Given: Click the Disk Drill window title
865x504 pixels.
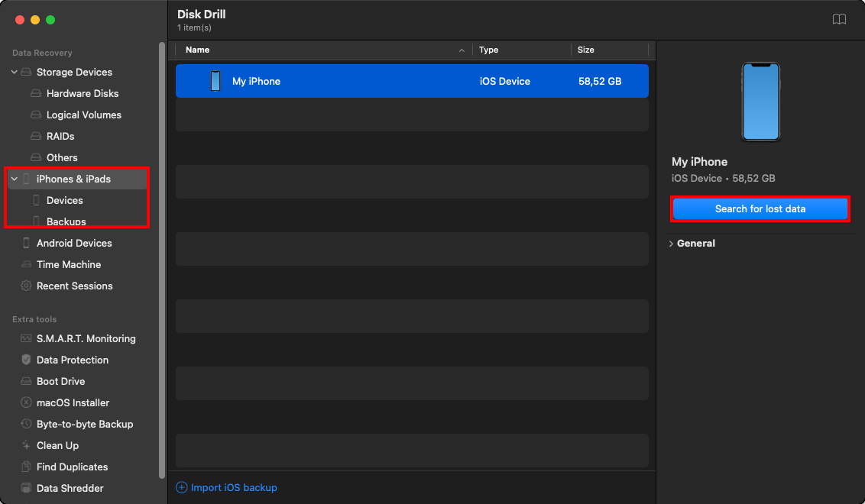Looking at the screenshot, I should click(x=202, y=15).
